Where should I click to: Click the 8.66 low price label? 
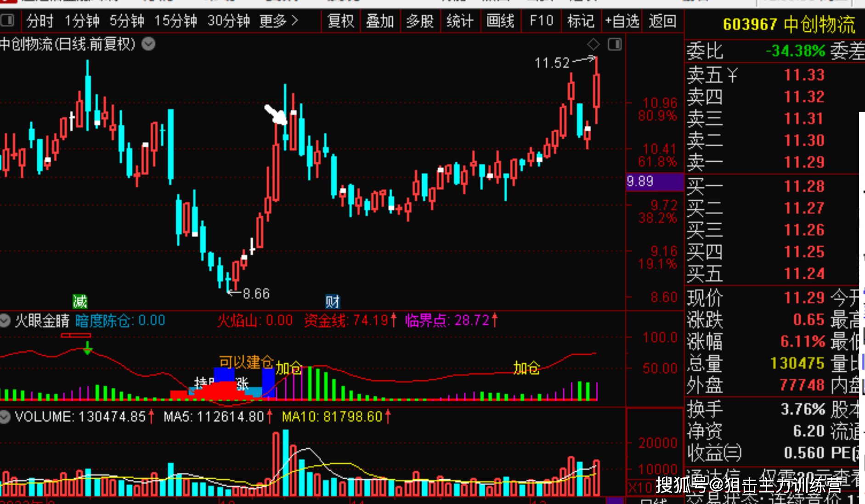pyautogui.click(x=256, y=294)
